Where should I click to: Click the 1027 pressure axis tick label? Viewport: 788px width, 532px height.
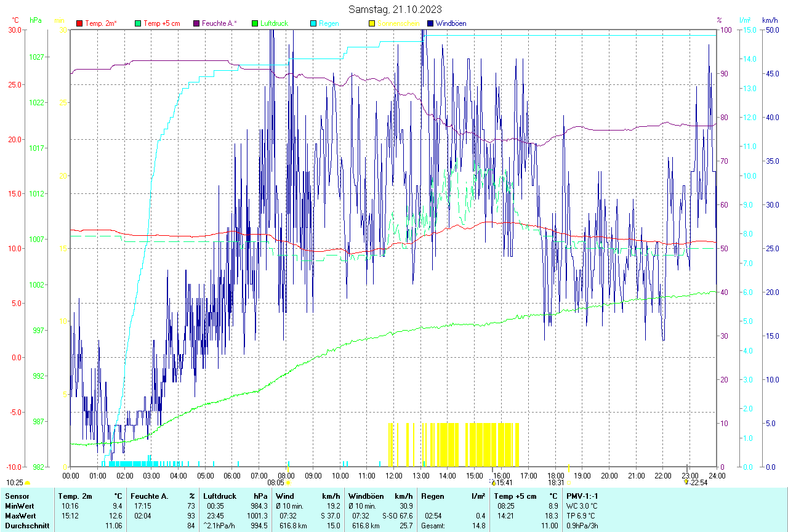(36, 57)
